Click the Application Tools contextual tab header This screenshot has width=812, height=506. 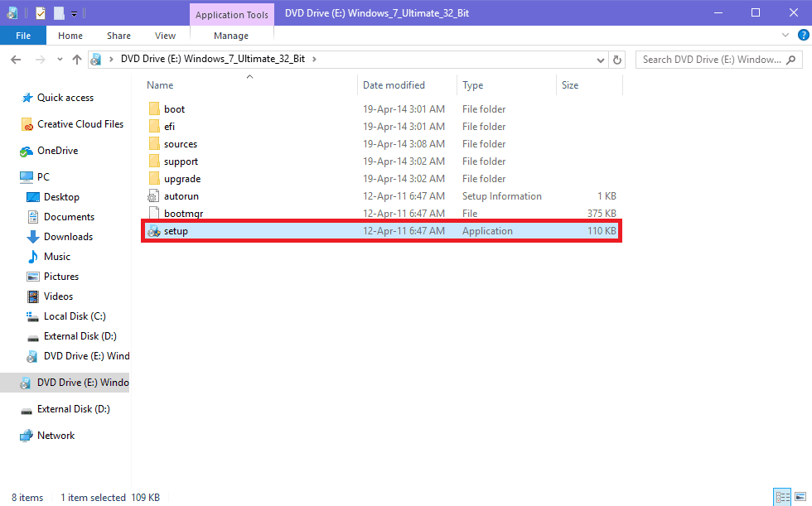click(x=231, y=14)
